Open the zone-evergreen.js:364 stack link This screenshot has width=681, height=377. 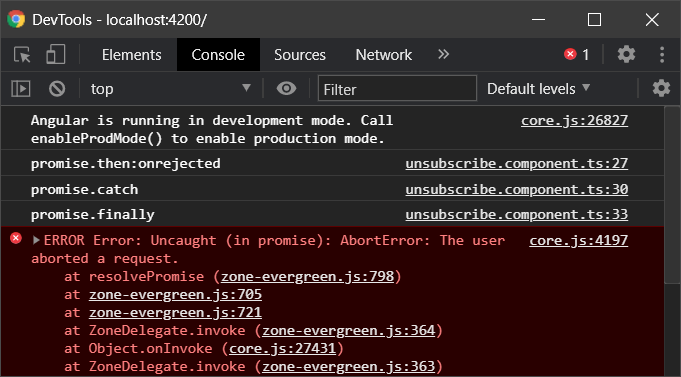point(349,331)
